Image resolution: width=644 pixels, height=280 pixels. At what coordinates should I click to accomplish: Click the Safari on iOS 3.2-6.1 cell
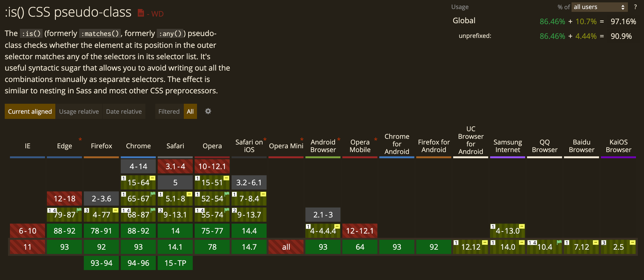coord(249,182)
